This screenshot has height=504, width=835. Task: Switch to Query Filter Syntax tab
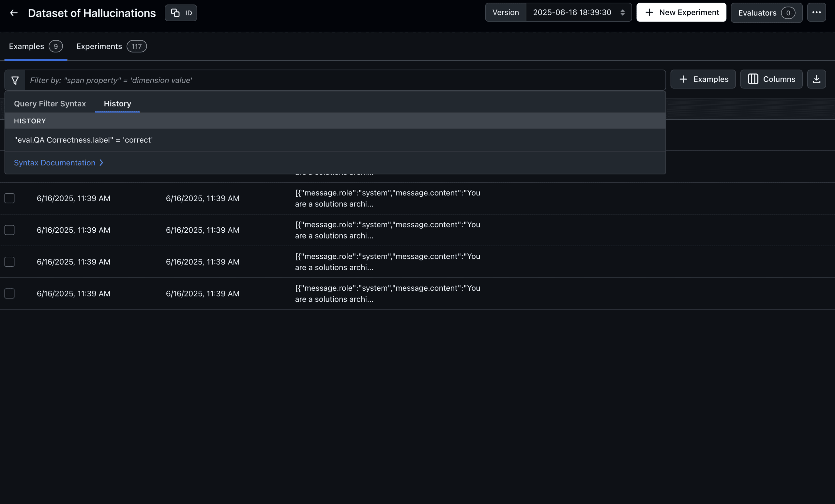(x=50, y=104)
